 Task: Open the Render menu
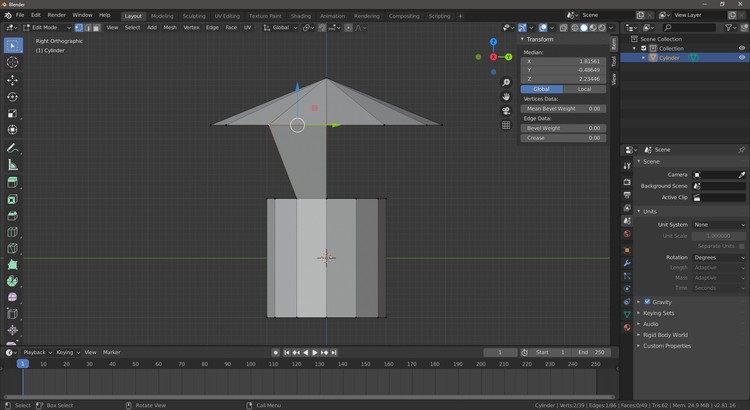click(57, 15)
